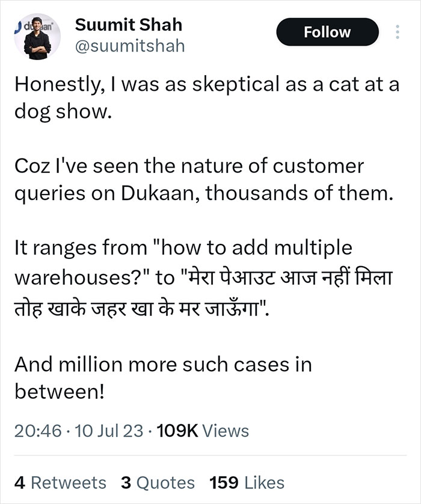
Task: Select the word Dukaan in the tweet
Action: click(x=161, y=194)
